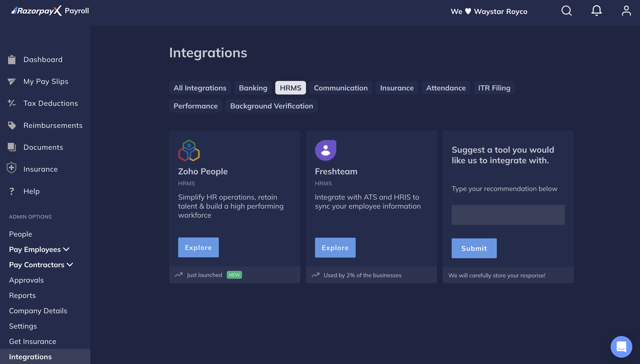
Task: Click 'Just launched' footer text
Action: (205, 275)
